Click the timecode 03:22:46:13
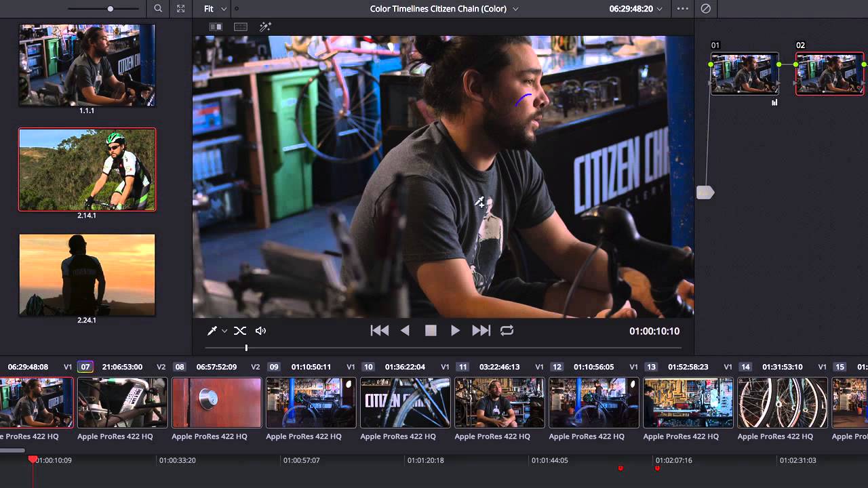This screenshot has width=868, height=488. point(499,367)
